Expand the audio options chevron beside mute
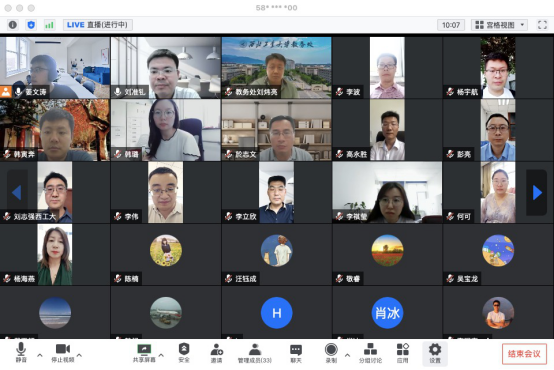 pyautogui.click(x=40, y=355)
